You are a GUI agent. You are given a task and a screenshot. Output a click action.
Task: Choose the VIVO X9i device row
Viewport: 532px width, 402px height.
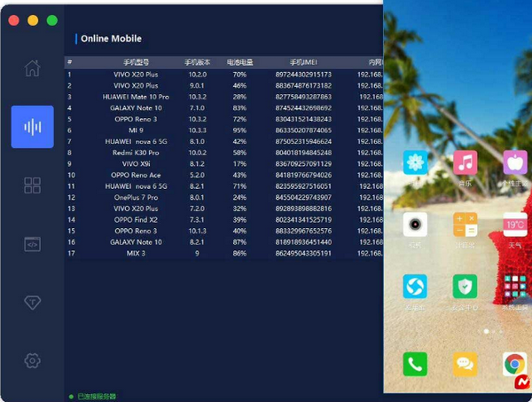tap(224, 164)
